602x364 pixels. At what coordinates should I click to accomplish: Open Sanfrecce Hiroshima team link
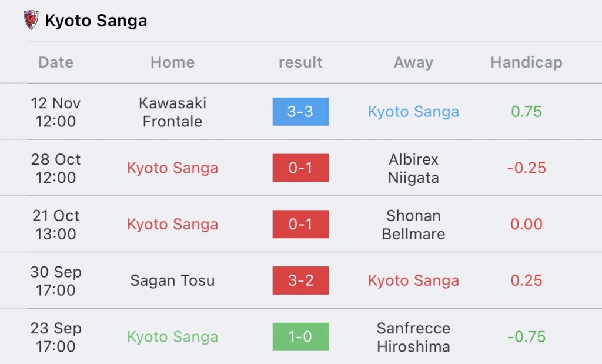click(413, 337)
